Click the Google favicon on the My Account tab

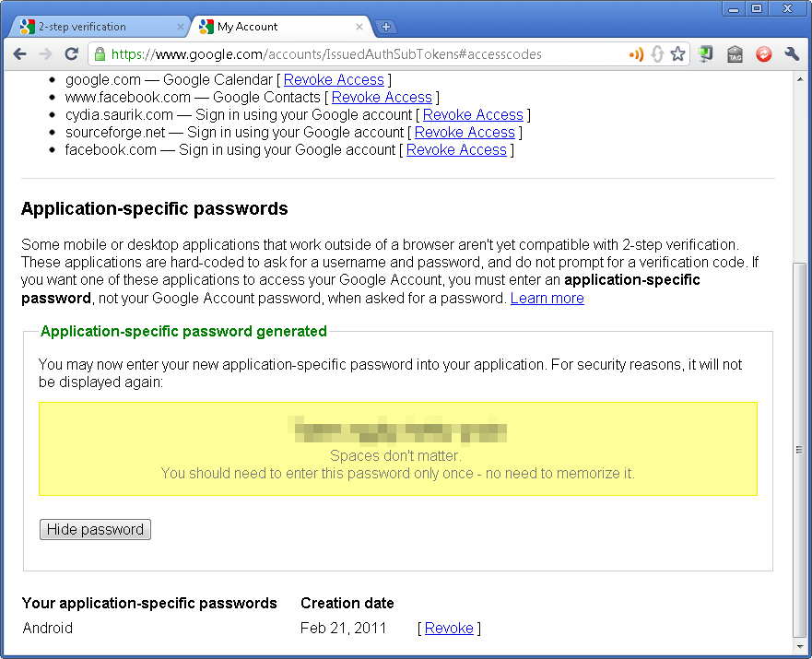(206, 27)
